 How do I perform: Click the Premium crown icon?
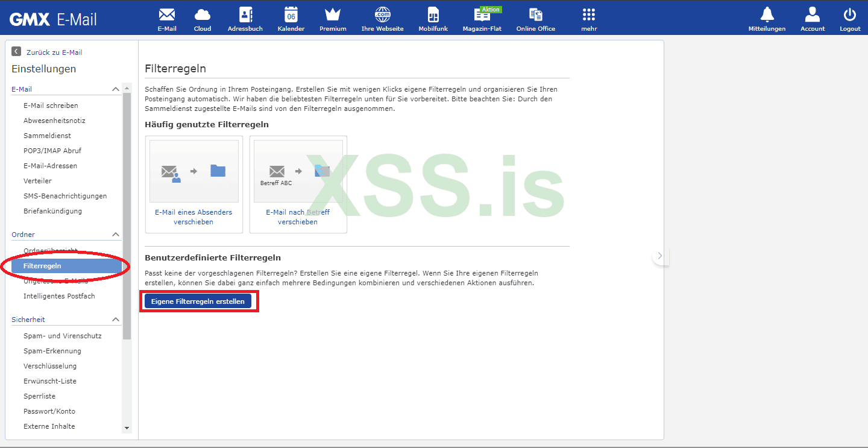click(x=333, y=14)
